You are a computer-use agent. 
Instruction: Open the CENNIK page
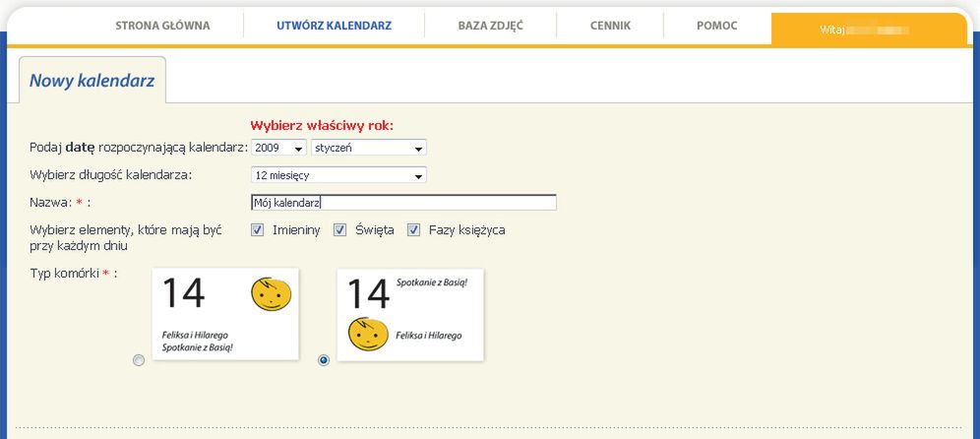[x=610, y=27]
